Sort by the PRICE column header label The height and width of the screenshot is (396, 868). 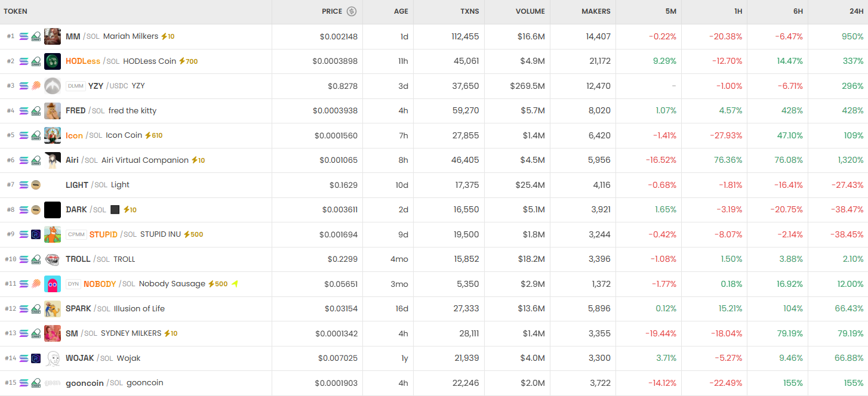click(332, 11)
